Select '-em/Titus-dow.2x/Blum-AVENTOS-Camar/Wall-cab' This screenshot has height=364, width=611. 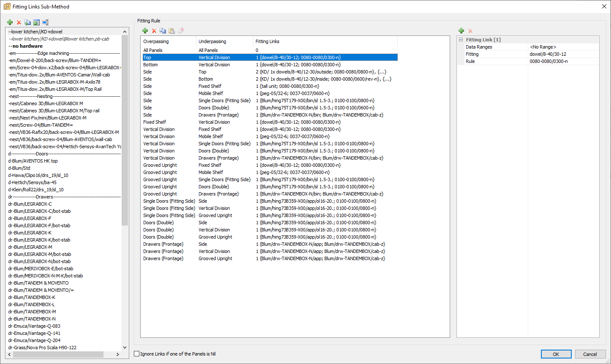click(64, 75)
